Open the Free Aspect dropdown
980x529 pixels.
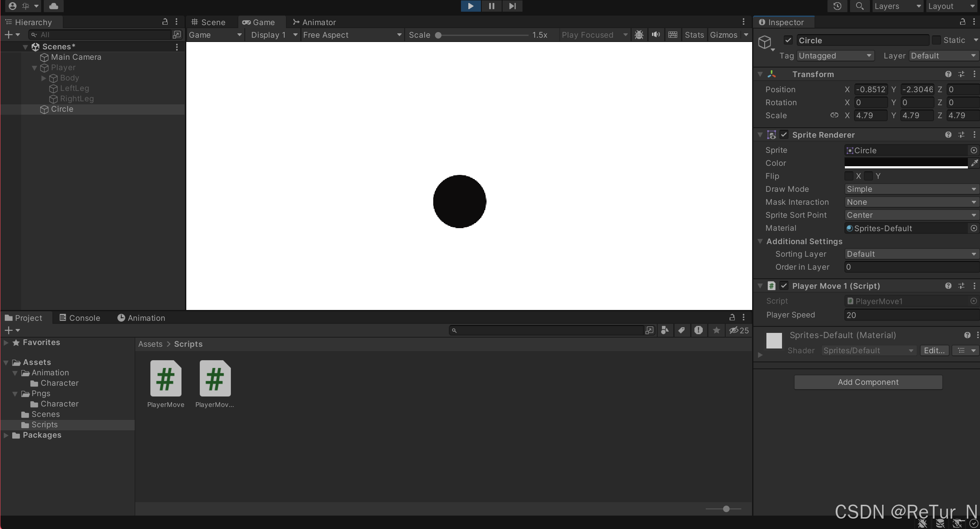351,35
